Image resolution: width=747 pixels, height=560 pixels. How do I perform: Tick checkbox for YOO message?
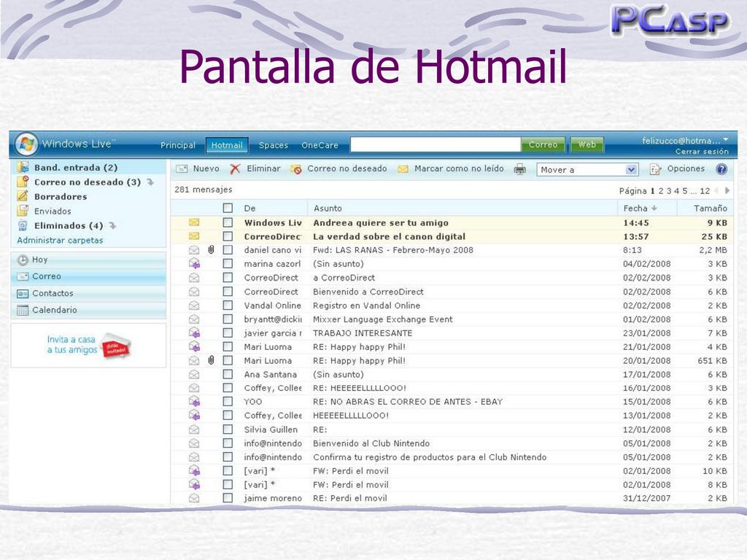[228, 402]
